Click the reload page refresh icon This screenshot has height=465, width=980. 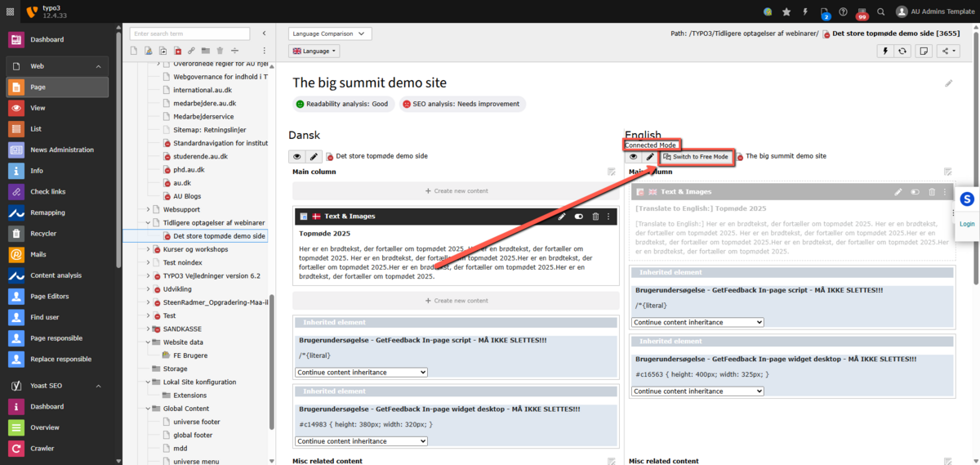[x=902, y=51]
